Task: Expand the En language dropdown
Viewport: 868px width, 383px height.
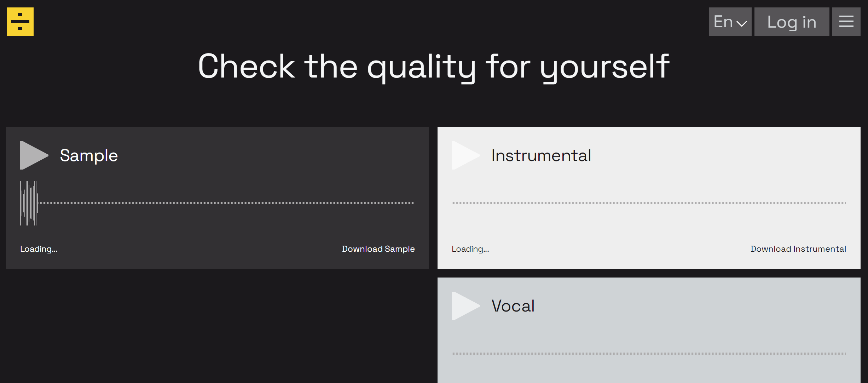Action: pos(730,22)
